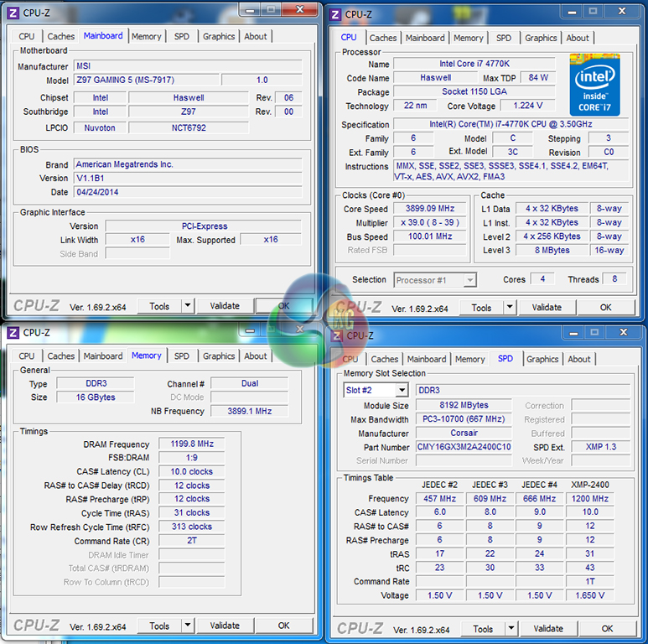The height and width of the screenshot is (644, 648).
Task: Go to the About tab in the SPD window
Action: click(x=579, y=359)
